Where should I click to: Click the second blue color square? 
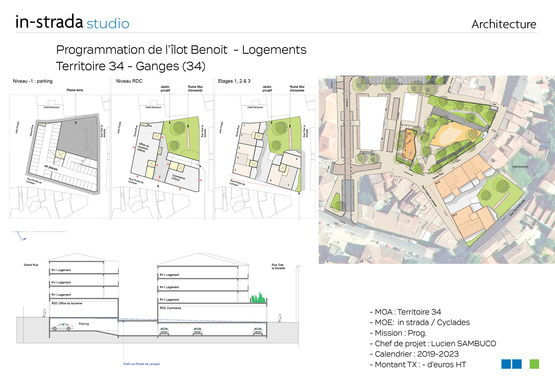coord(517,364)
